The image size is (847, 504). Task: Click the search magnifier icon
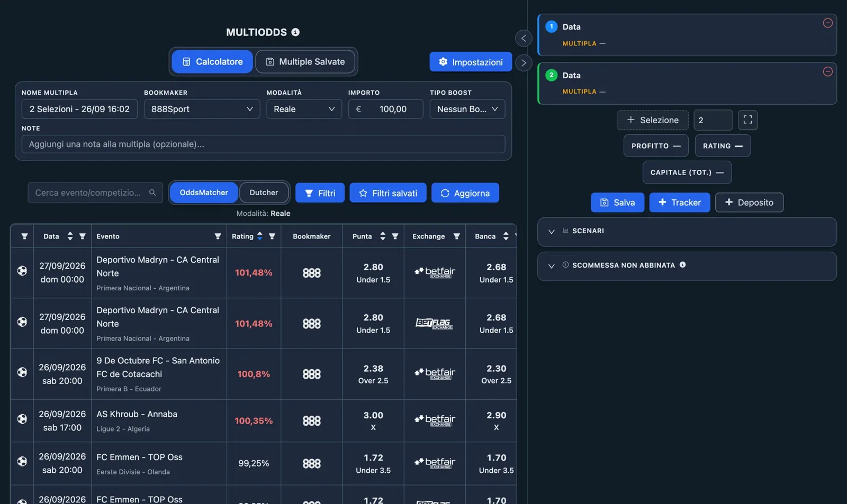pyautogui.click(x=152, y=193)
